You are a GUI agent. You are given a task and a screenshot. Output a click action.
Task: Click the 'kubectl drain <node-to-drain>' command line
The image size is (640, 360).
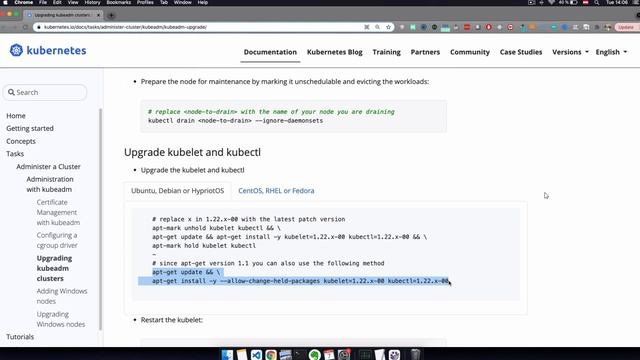pyautogui.click(x=236, y=120)
